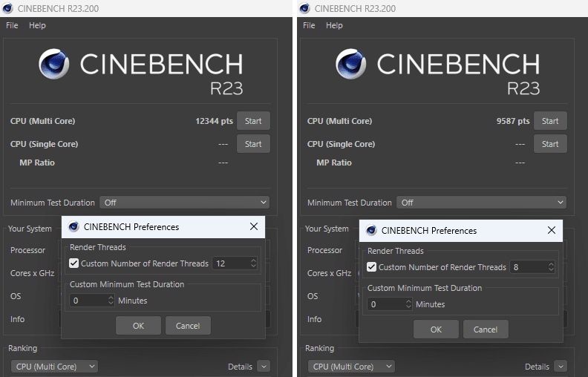Uncheck Custom Number of Render Threads in the 12-thread dialog
Viewport: 588px width, 377px height.
73,263
